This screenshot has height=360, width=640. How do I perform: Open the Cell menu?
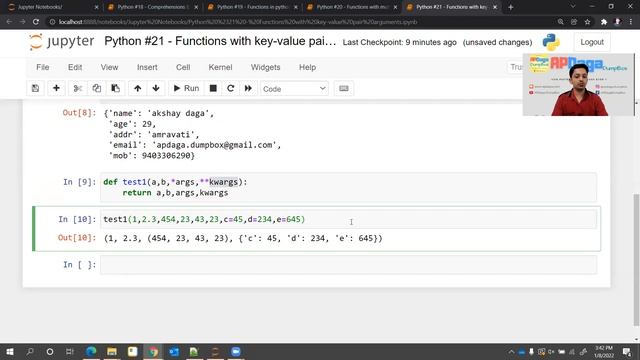183,67
